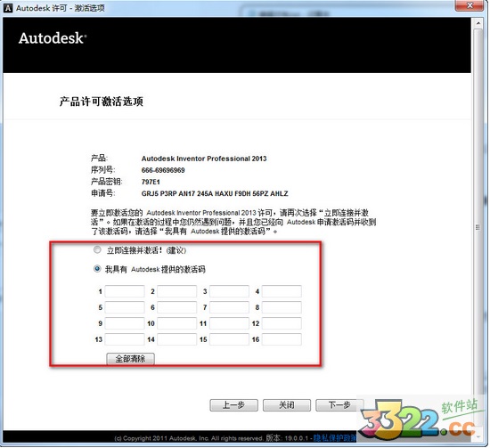Go back with 上一步 button
This screenshot has height=448, width=490.
click(x=233, y=405)
